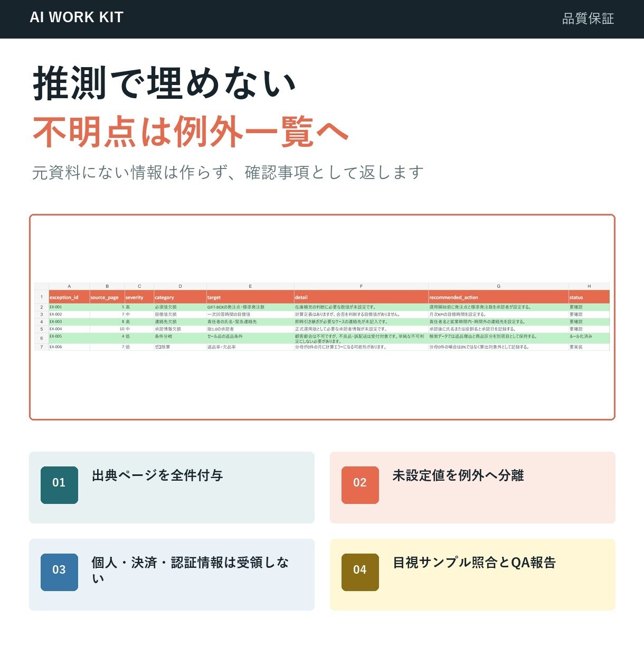Screen dimensions: 644x655
Task: Select the 未設定値を例外へ分離 card title
Action: point(458,475)
